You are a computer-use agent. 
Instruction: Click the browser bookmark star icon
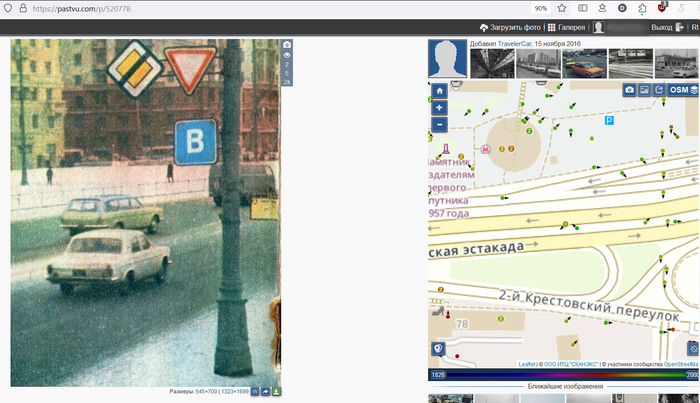(562, 8)
